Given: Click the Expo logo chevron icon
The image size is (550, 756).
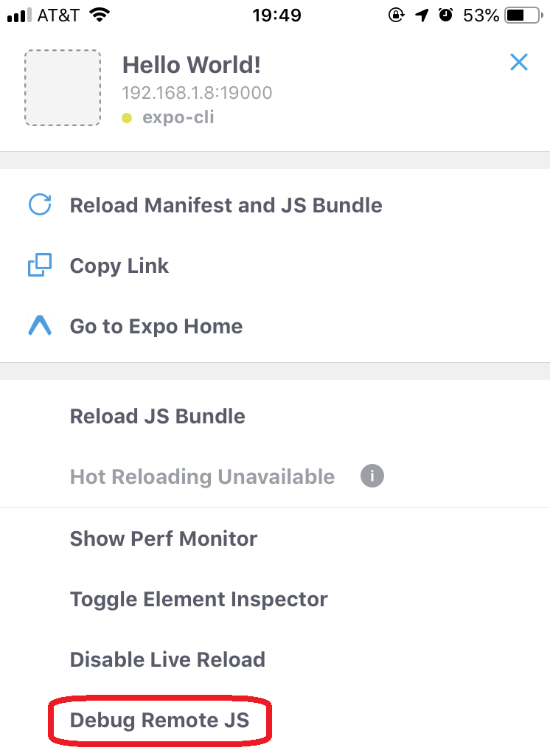Looking at the screenshot, I should point(40,325).
